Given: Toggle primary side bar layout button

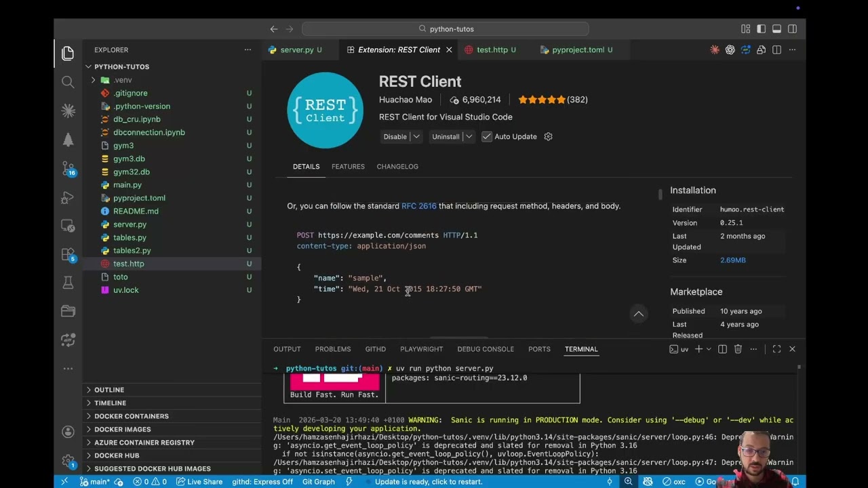Looking at the screenshot, I should [761, 29].
